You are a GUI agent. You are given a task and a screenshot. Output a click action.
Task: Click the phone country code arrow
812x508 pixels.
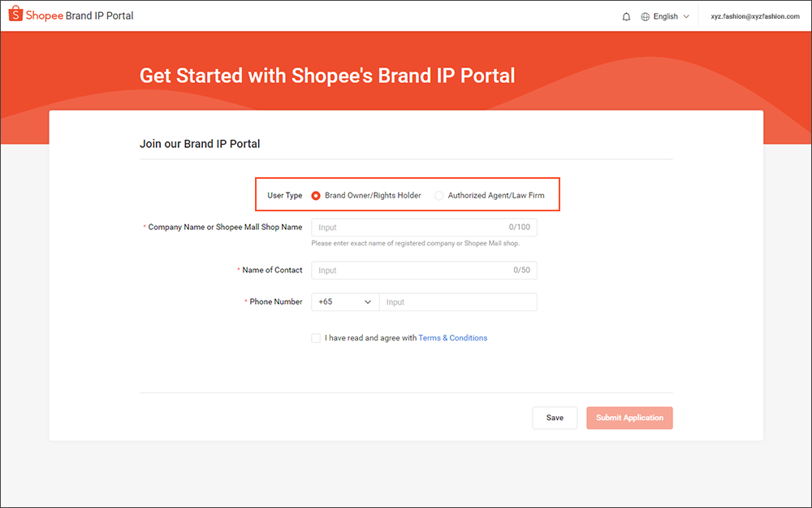367,302
